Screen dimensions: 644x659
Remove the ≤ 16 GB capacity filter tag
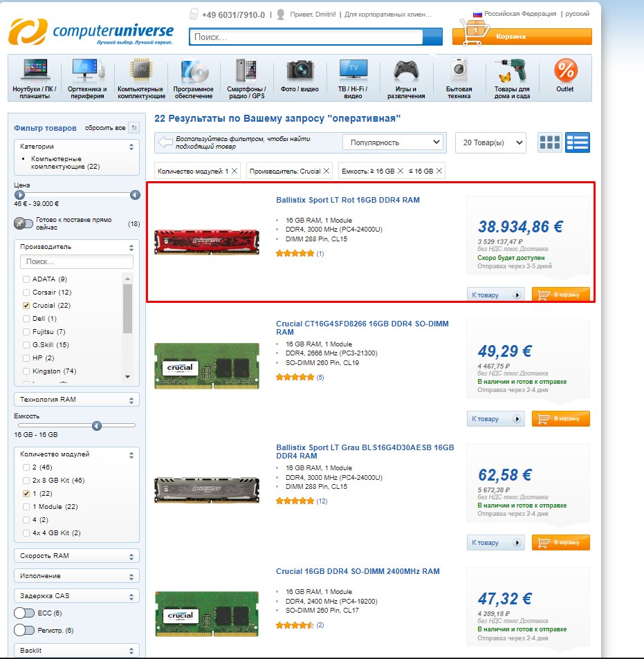point(439,171)
